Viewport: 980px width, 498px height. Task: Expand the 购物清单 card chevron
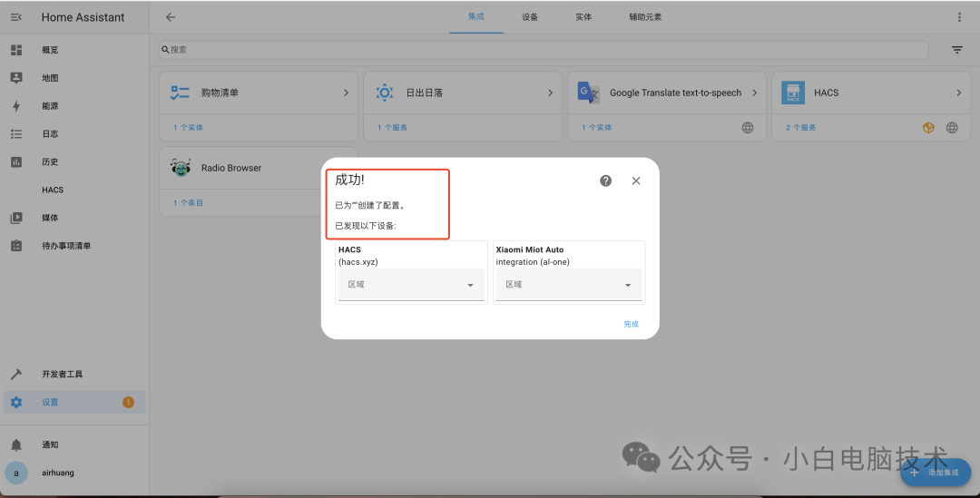(346, 93)
